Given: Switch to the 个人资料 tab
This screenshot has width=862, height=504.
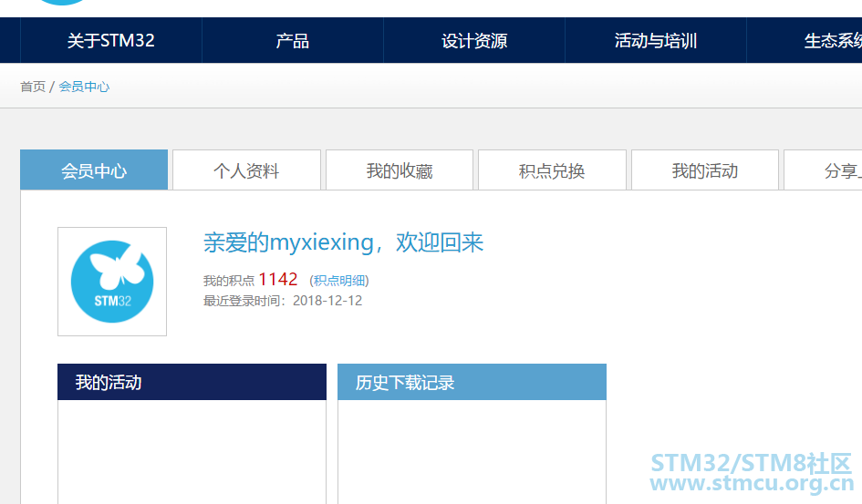Looking at the screenshot, I should pyautogui.click(x=246, y=170).
